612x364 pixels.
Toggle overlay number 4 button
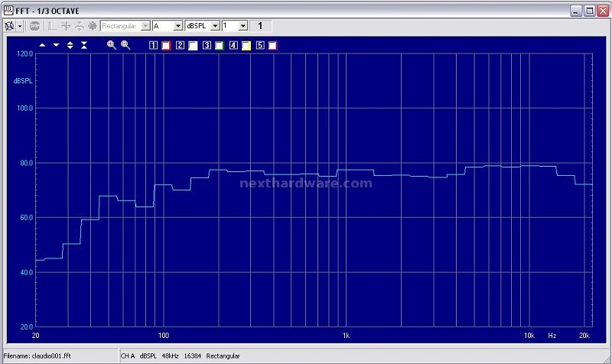coord(233,45)
